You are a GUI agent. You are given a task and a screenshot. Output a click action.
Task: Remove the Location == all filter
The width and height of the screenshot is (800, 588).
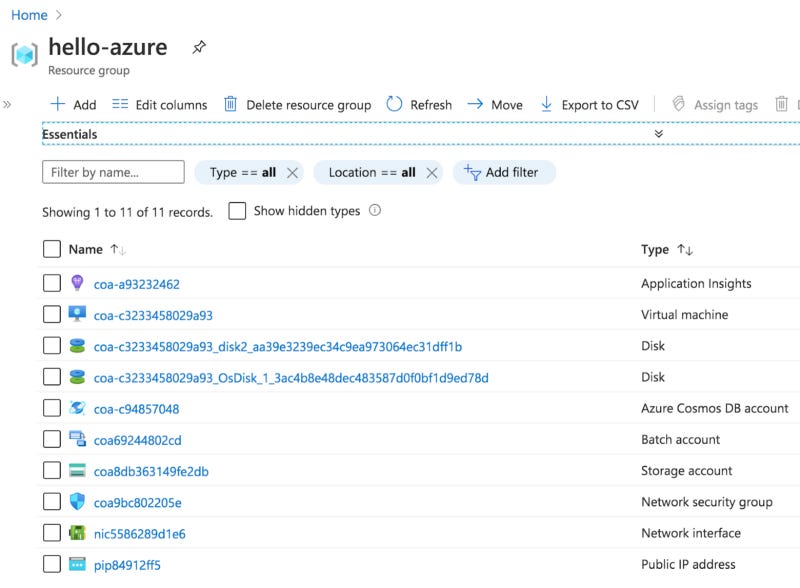[x=432, y=173]
